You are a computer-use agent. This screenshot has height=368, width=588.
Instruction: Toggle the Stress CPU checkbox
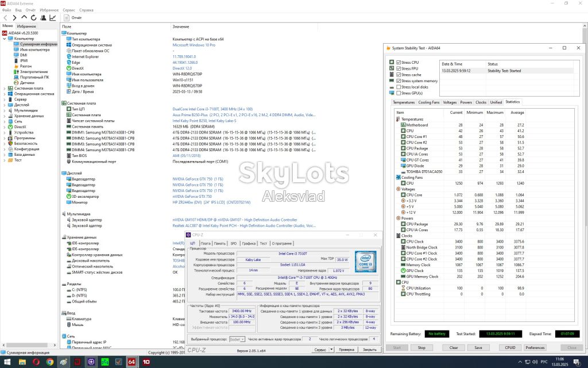point(399,62)
